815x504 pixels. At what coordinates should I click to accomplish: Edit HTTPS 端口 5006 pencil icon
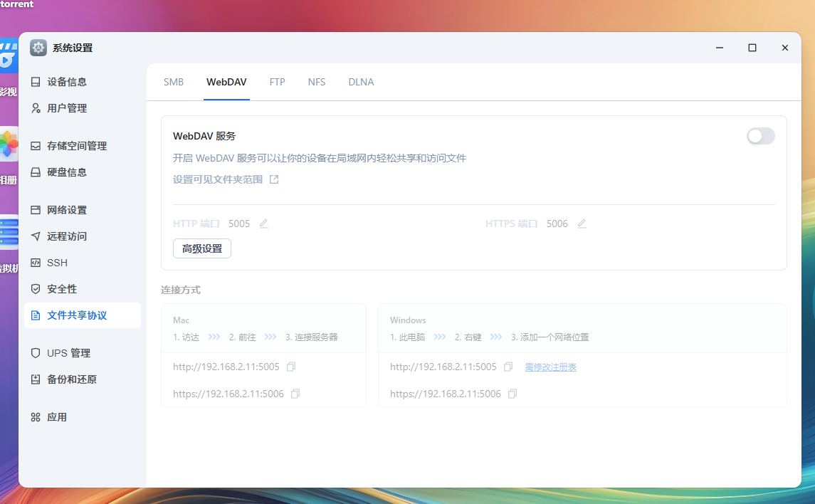582,224
